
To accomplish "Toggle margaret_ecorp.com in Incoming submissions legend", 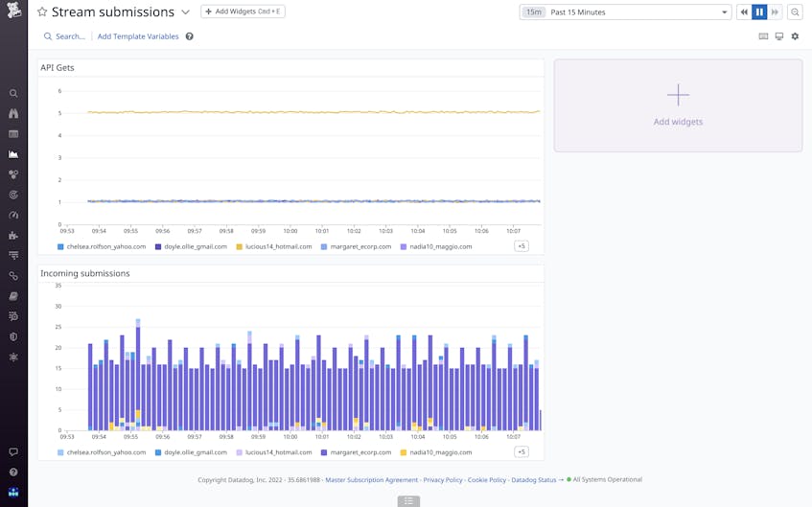I will pos(357,452).
